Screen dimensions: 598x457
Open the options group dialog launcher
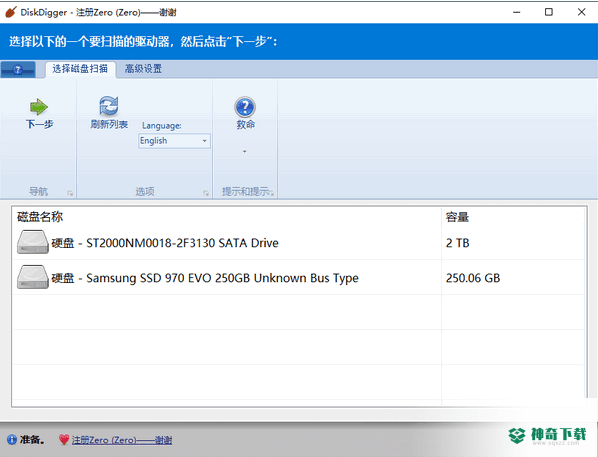click(x=206, y=193)
